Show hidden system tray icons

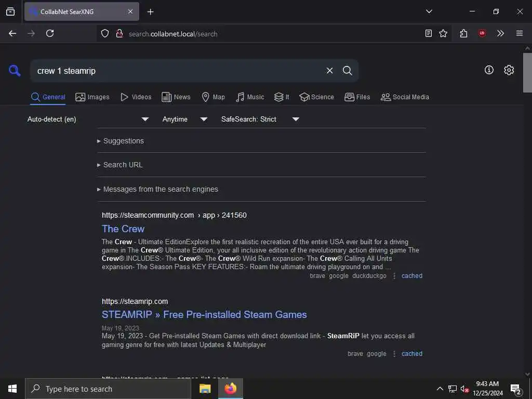click(440, 389)
